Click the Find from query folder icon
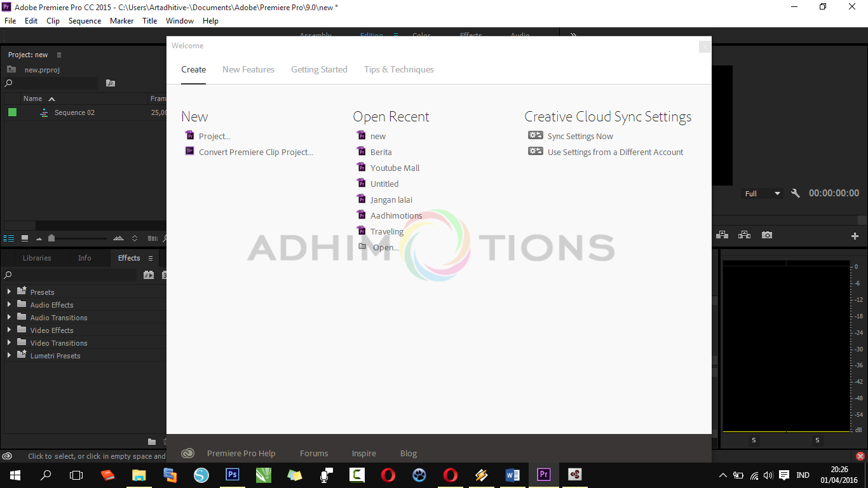 pyautogui.click(x=111, y=83)
